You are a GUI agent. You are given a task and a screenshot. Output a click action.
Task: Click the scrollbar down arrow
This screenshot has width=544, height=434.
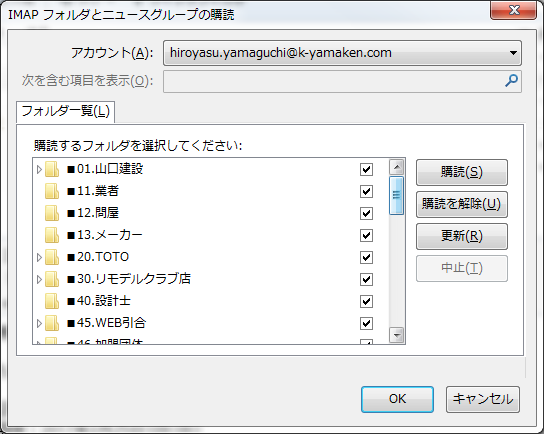click(x=397, y=335)
